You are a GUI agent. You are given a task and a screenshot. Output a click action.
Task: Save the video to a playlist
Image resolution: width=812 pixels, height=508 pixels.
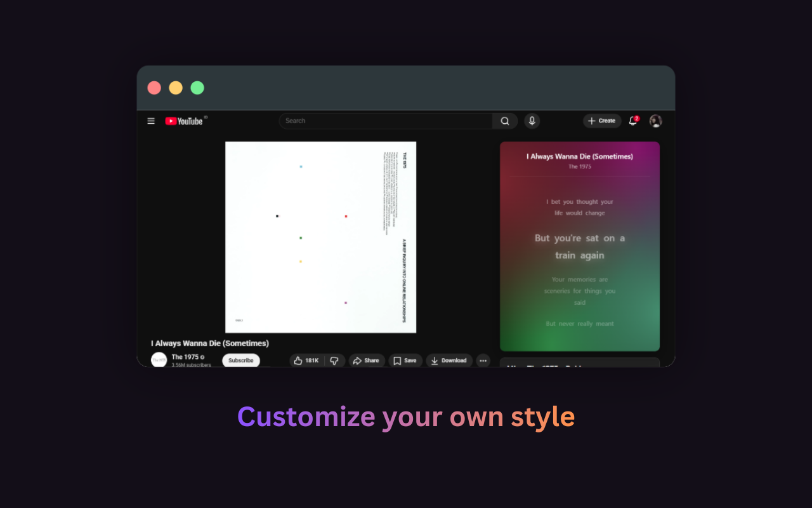405,361
